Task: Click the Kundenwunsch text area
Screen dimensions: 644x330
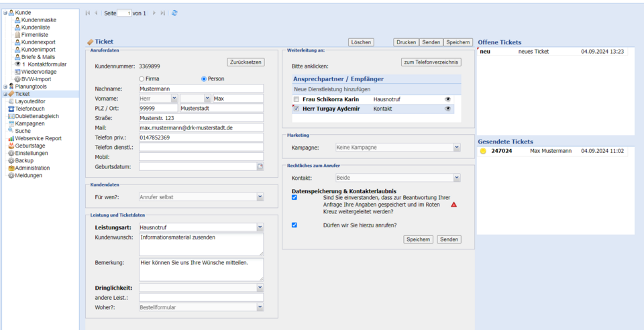Action: point(201,245)
